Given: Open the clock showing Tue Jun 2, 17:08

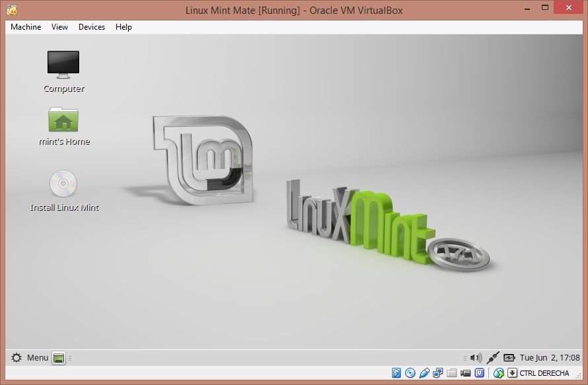Looking at the screenshot, I should pyautogui.click(x=550, y=358).
